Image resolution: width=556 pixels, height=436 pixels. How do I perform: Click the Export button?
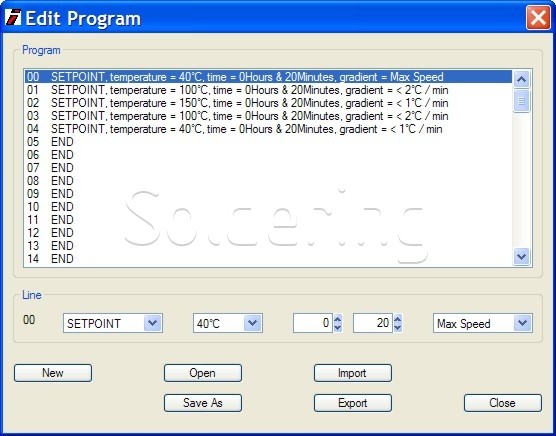[x=353, y=403]
